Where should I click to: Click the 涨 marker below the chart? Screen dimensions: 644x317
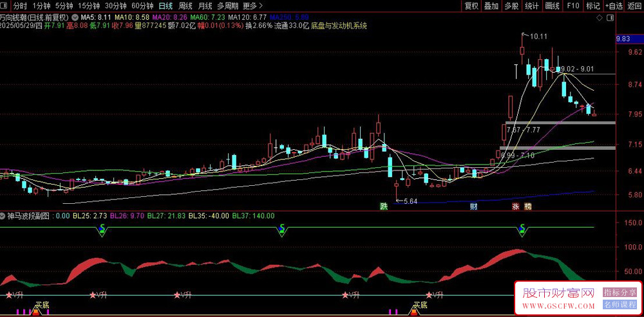pos(515,206)
